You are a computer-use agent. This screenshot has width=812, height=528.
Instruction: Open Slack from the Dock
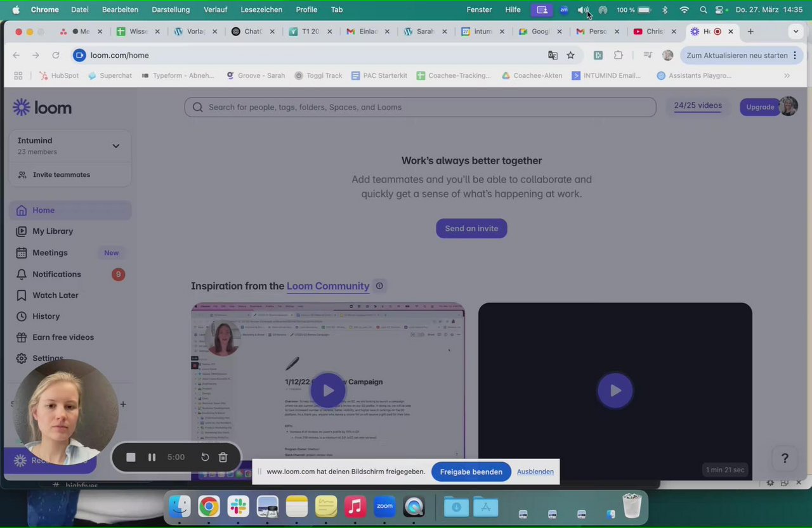[x=239, y=506]
